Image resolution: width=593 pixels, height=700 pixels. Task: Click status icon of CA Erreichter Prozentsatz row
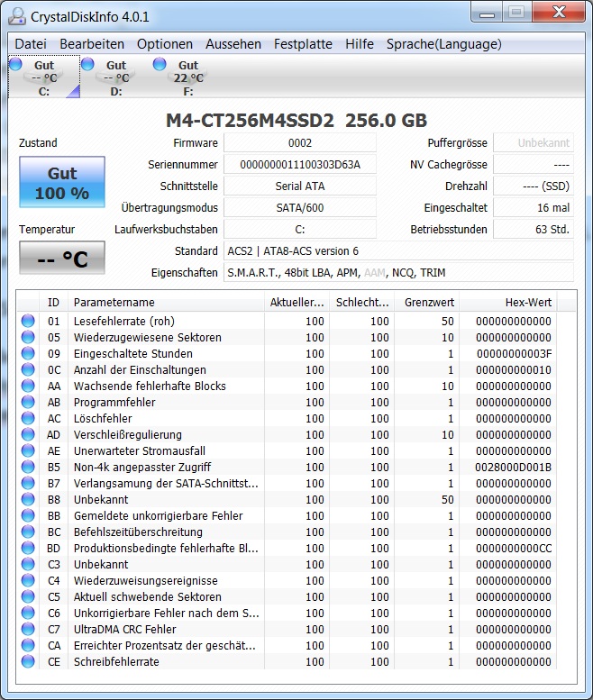pos(28,645)
